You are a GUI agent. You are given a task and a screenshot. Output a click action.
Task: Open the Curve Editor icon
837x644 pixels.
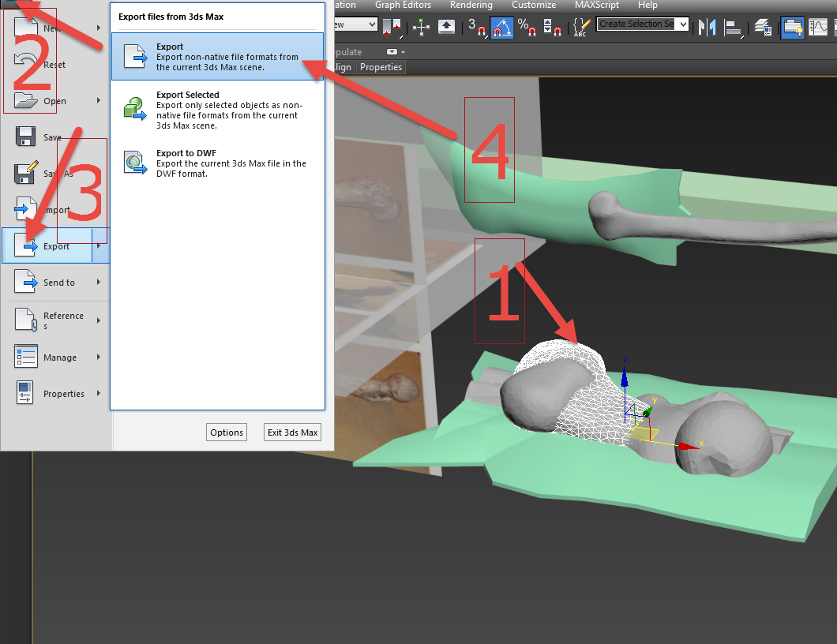coord(818,27)
